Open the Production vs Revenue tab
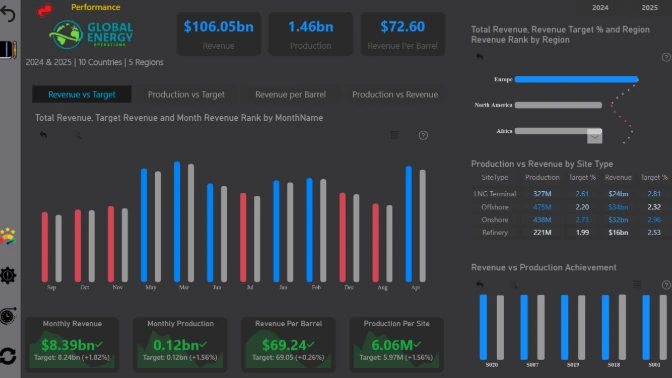672x378 pixels. coord(395,94)
